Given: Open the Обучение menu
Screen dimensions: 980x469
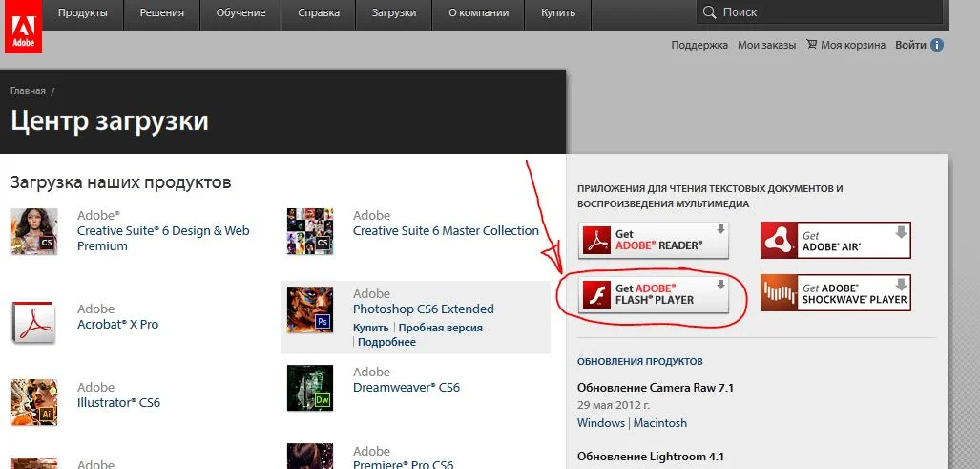Looking at the screenshot, I should tap(240, 12).
